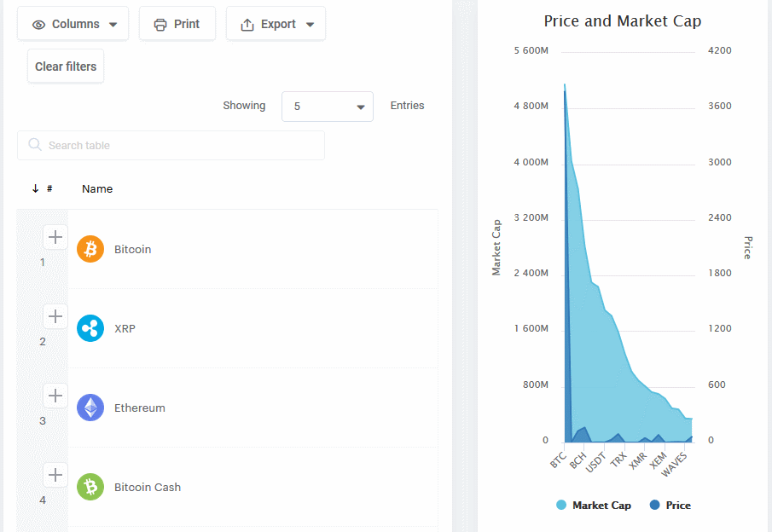Click the 2 400M Market Cap axis value
772x532 pixels.
point(531,273)
